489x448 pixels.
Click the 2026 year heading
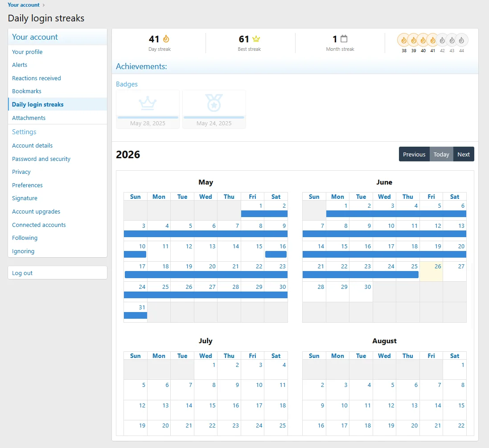(x=128, y=154)
